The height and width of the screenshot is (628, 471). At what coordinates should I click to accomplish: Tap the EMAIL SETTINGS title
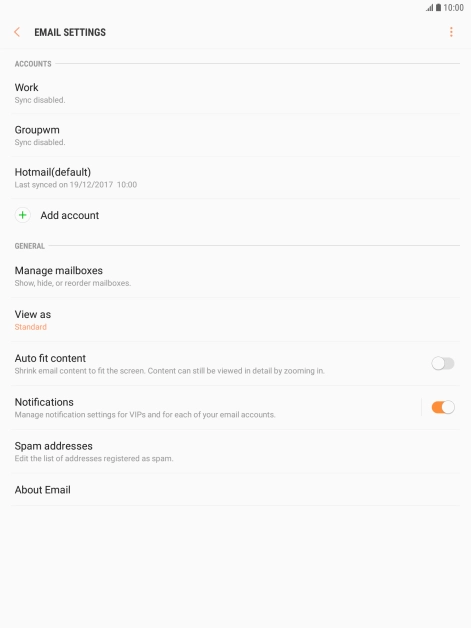[x=70, y=32]
